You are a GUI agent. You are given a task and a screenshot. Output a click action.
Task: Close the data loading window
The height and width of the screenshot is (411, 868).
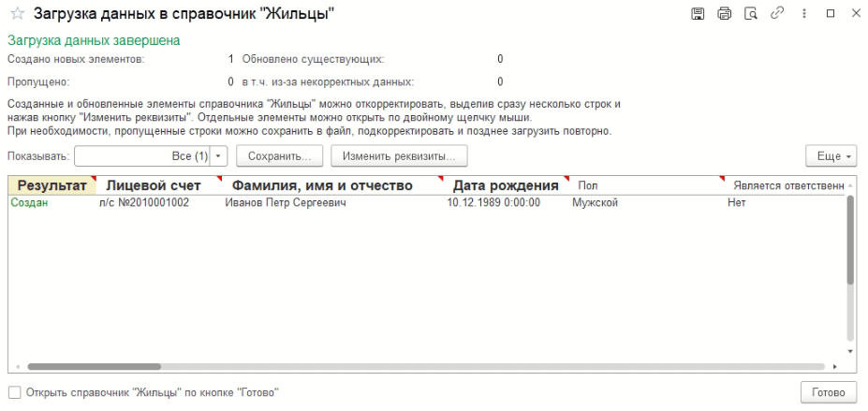point(856,13)
